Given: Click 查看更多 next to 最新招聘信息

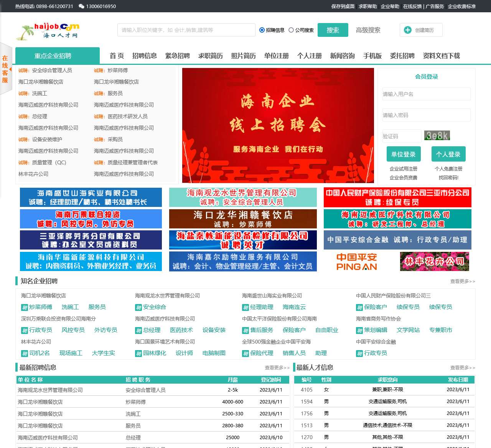Looking at the screenshot, I should click(x=277, y=368).
